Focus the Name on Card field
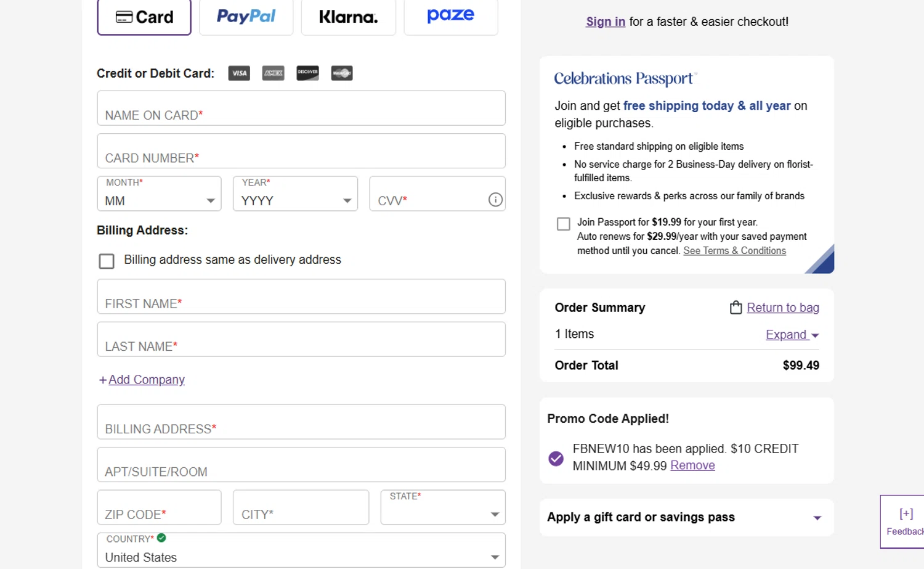Image resolution: width=924 pixels, height=569 pixels. click(x=301, y=108)
